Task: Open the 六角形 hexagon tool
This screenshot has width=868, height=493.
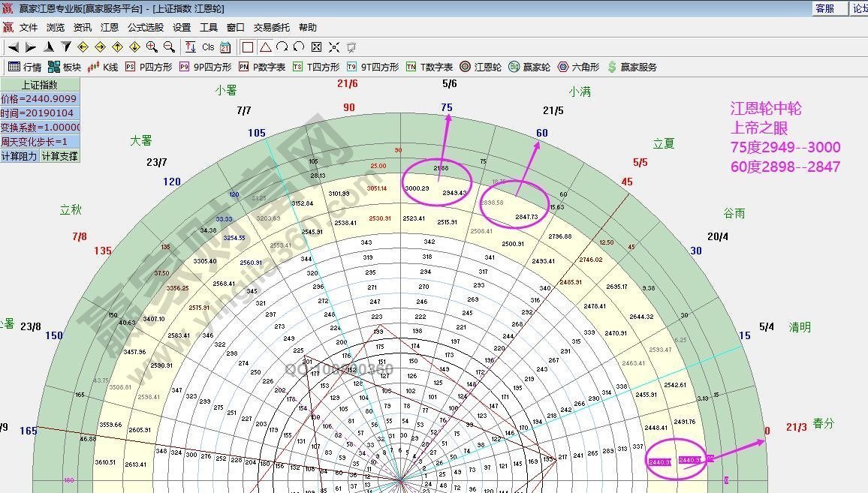Action: point(578,67)
